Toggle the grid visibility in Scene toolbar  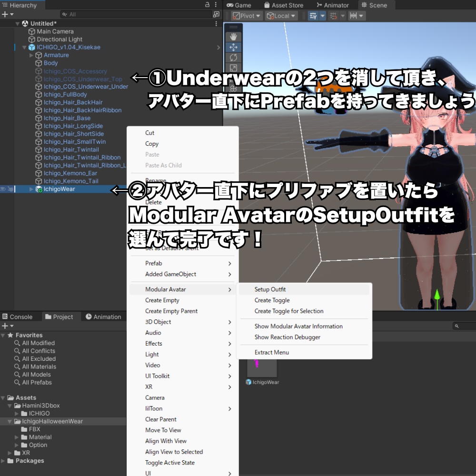pyautogui.click(x=313, y=16)
